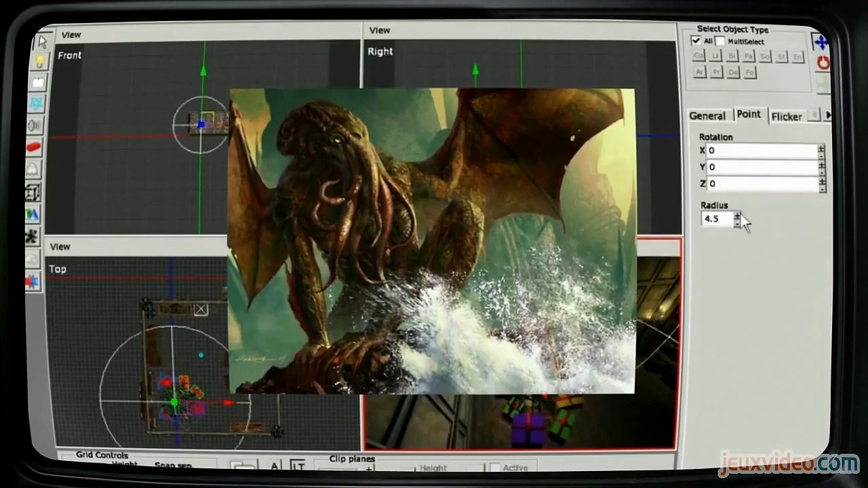
Task: Enable the All object type checkbox
Action: (695, 41)
